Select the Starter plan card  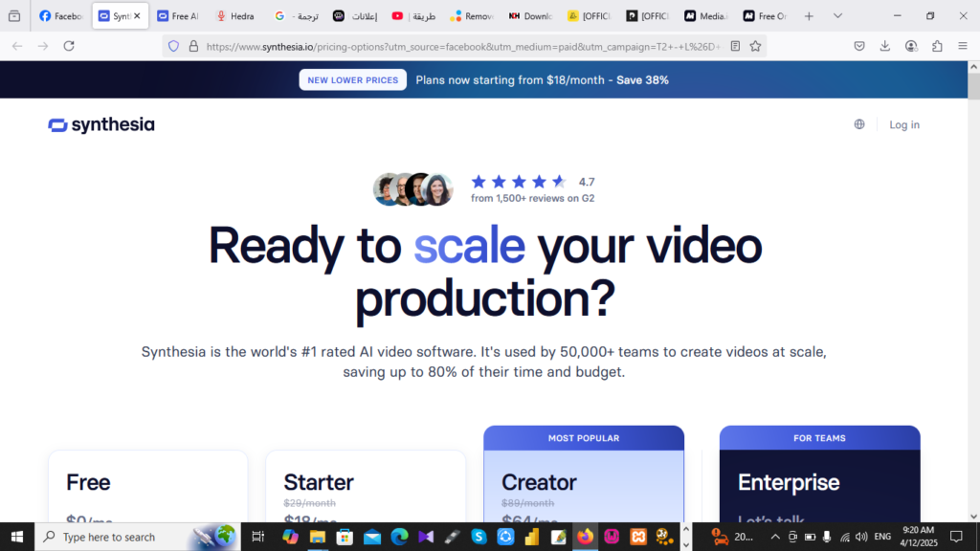pos(366,487)
